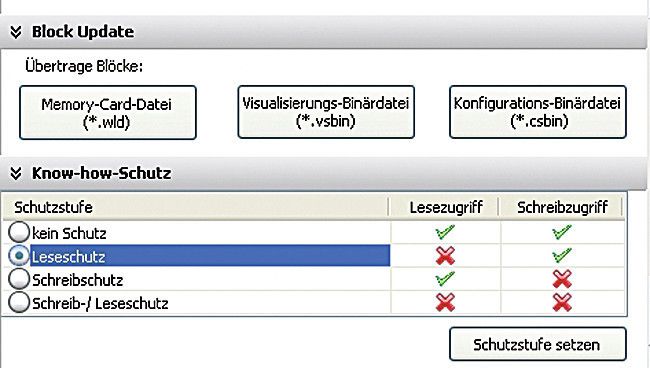The height and width of the screenshot is (368, 650).
Task: Choose the Schreibschutz radio option
Action: (19, 279)
